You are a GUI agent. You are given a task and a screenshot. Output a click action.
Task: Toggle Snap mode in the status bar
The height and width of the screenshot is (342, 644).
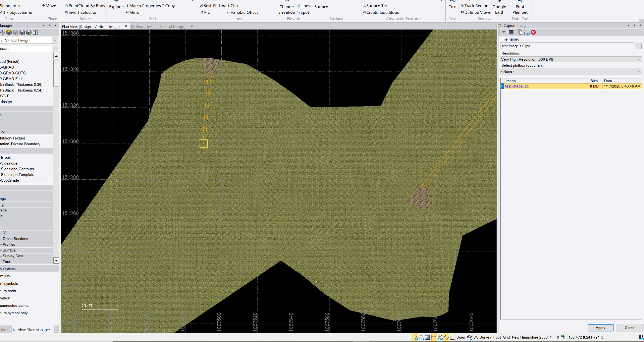[x=461, y=337]
